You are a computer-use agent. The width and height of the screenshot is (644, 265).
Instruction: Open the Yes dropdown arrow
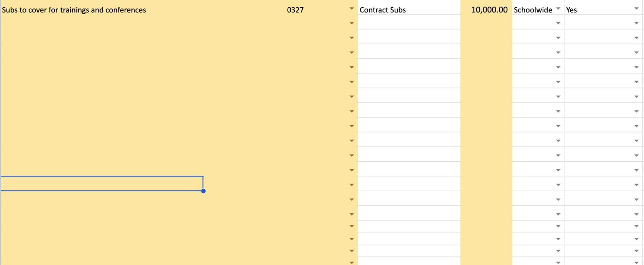(636, 8)
